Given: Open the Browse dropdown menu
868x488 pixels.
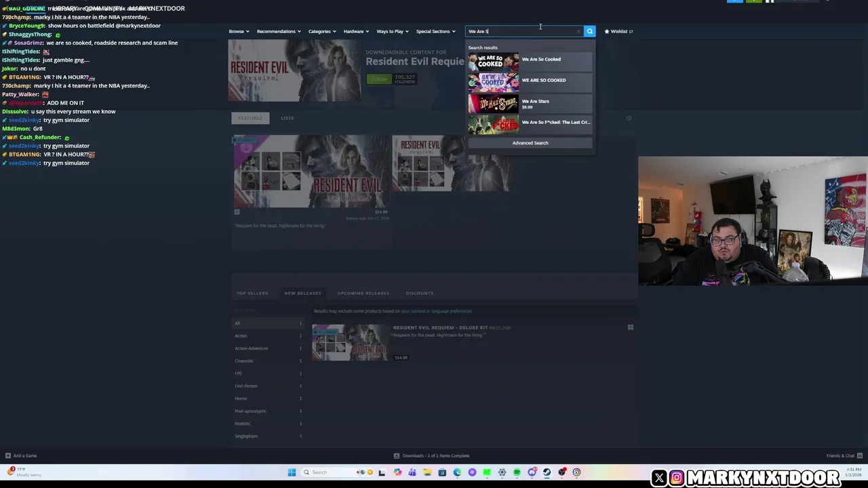Looking at the screenshot, I should 239,31.
